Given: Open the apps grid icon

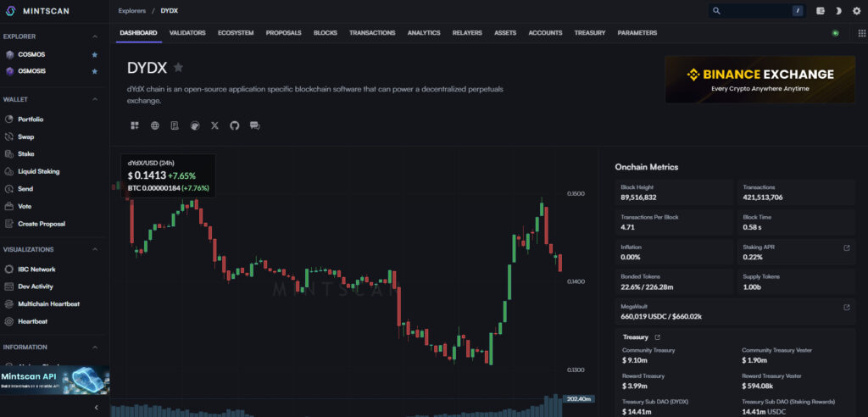Looking at the screenshot, I should (x=861, y=33).
